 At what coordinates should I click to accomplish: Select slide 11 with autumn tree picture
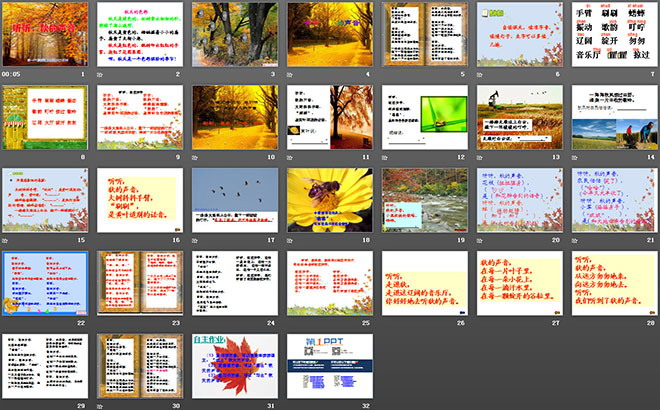tap(330, 117)
